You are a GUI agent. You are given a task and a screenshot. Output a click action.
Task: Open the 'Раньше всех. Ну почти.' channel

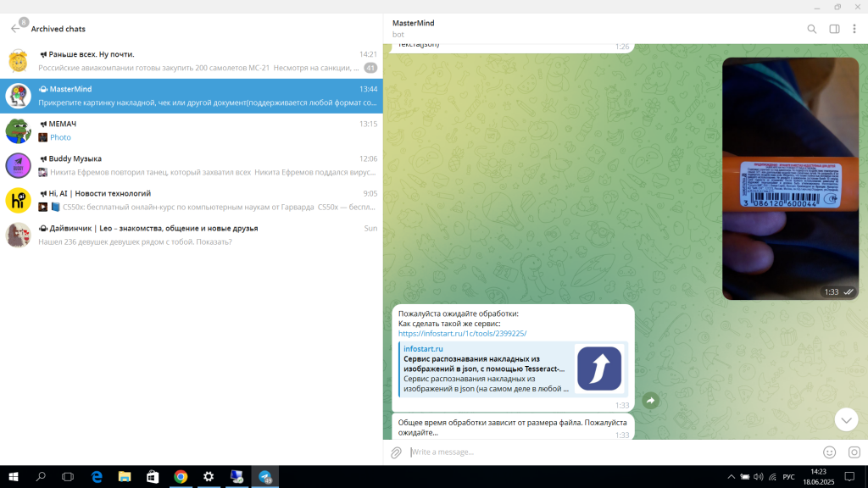coord(191,61)
